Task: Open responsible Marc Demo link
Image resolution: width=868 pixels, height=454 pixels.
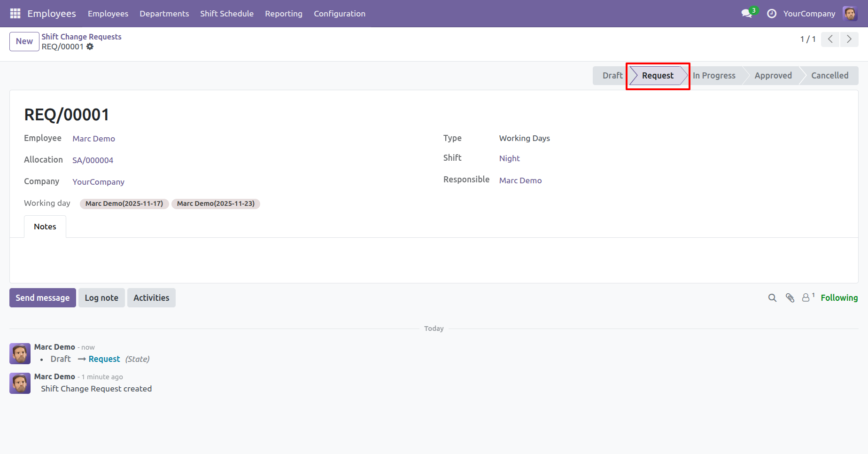Action: point(520,180)
